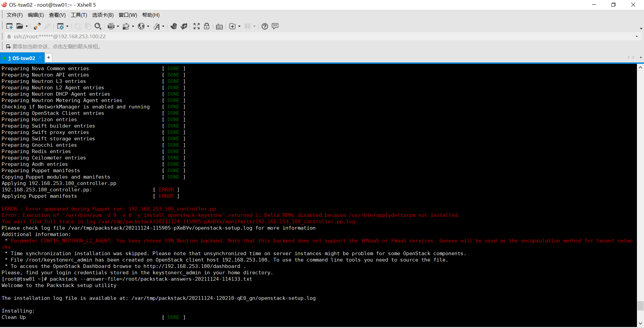Click 'Welcome to the Packstack setup utility' text

[59, 285]
